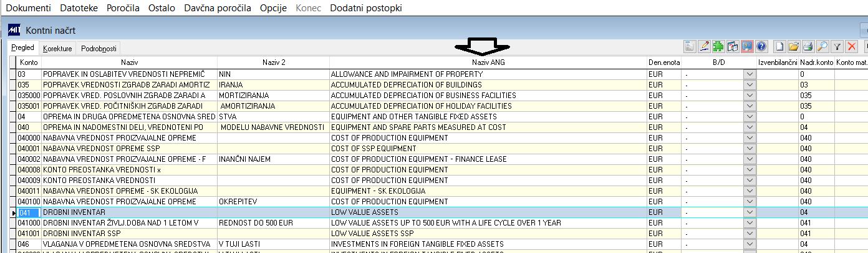The width and height of the screenshot is (868, 253).
Task: Click the yellow open folder icon
Action: click(794, 46)
